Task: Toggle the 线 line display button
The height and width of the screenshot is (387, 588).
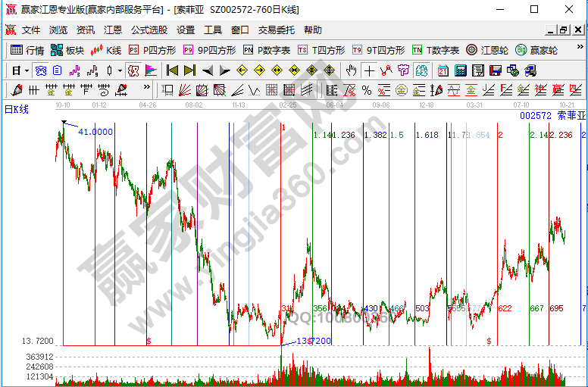Action: pos(422,70)
